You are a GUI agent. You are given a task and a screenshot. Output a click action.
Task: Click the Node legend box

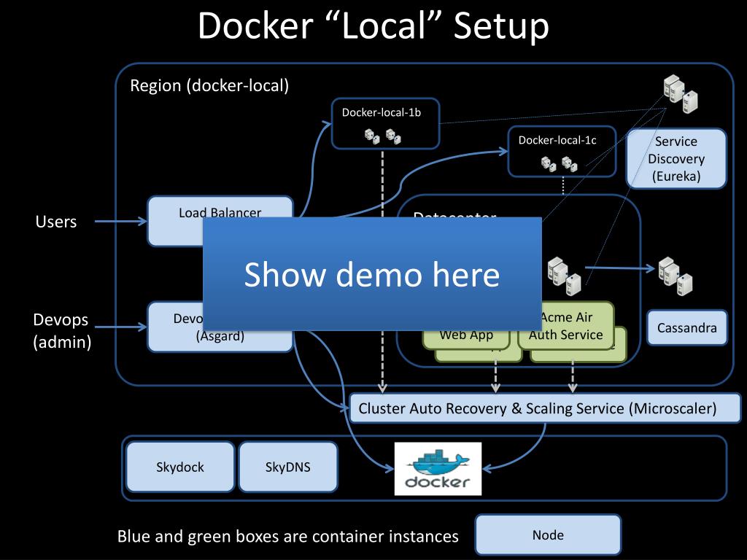tap(548, 534)
